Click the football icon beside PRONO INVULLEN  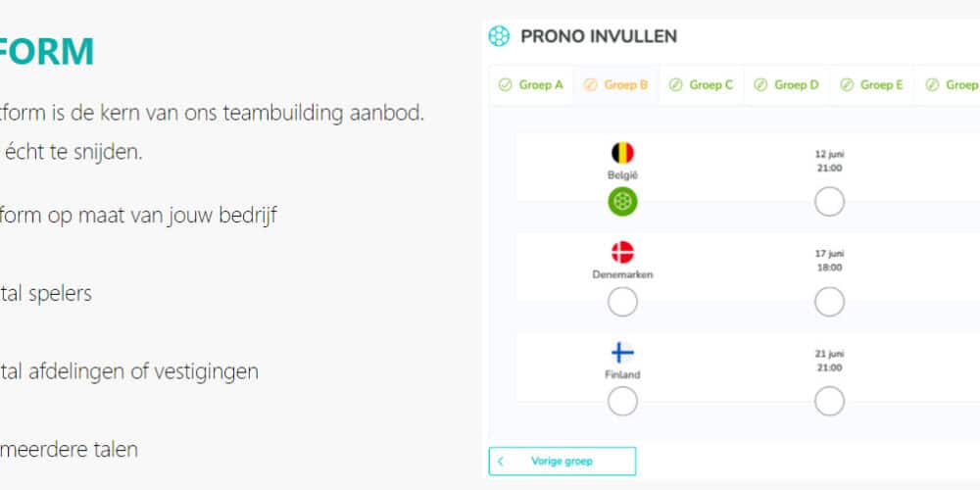click(499, 36)
